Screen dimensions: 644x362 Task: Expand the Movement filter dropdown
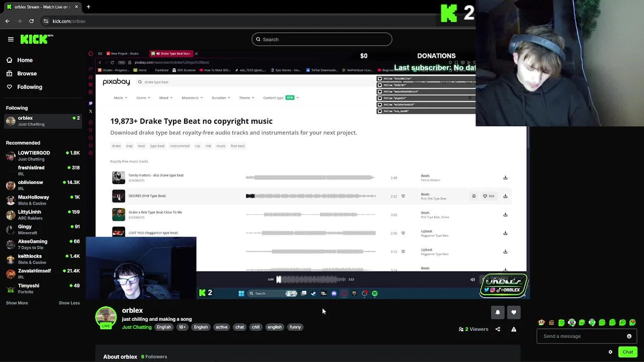pos(192,98)
